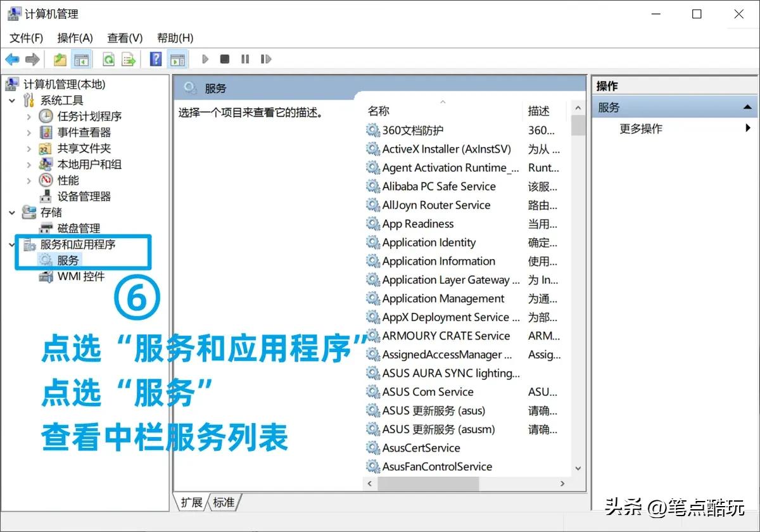Toggle the Show/Hide Console Tree icon
760x532 pixels.
coord(82,59)
